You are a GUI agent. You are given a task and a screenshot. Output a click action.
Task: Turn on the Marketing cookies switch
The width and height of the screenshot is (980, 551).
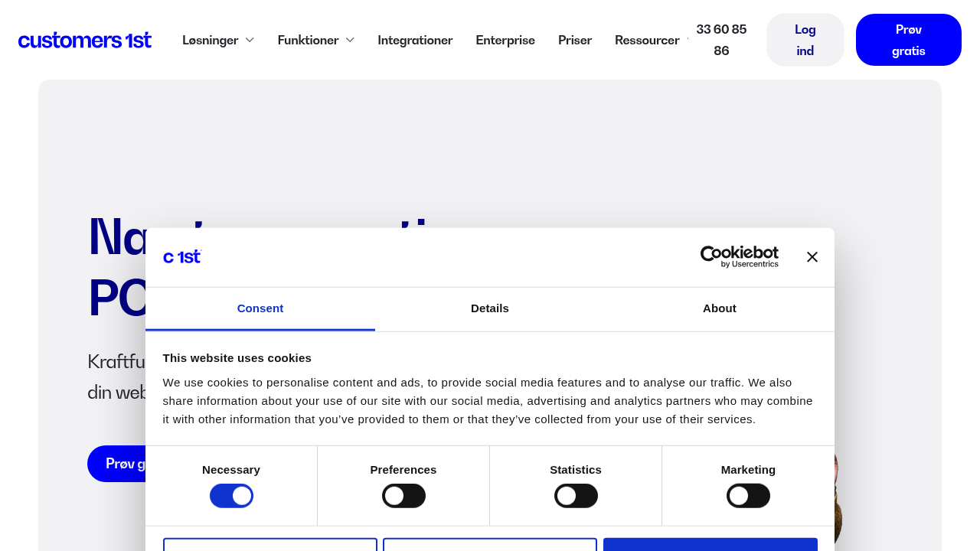pyautogui.click(x=748, y=496)
